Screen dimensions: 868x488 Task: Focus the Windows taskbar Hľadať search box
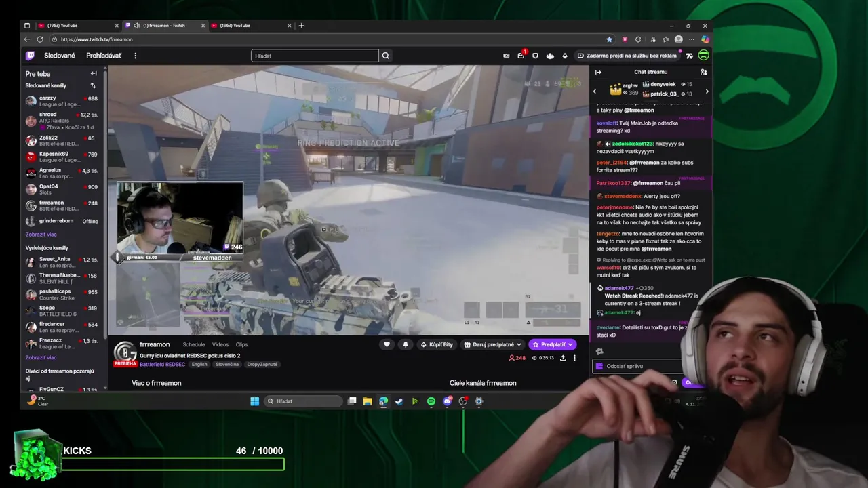point(302,401)
